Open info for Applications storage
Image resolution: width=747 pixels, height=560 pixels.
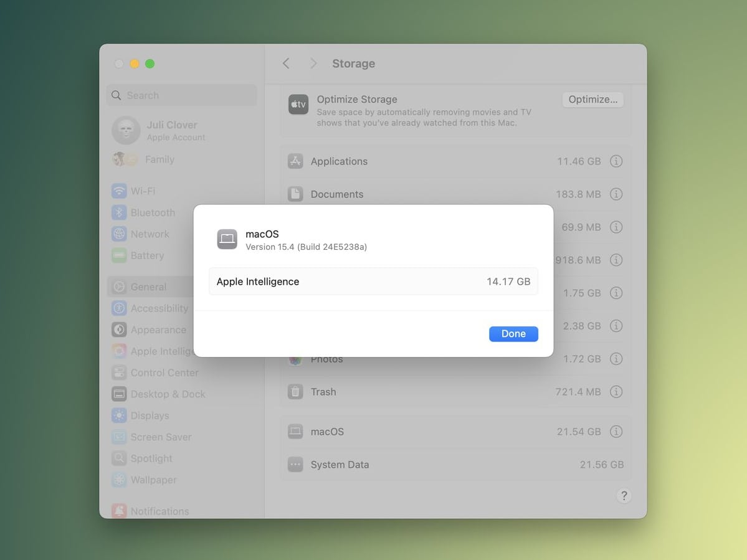(616, 161)
